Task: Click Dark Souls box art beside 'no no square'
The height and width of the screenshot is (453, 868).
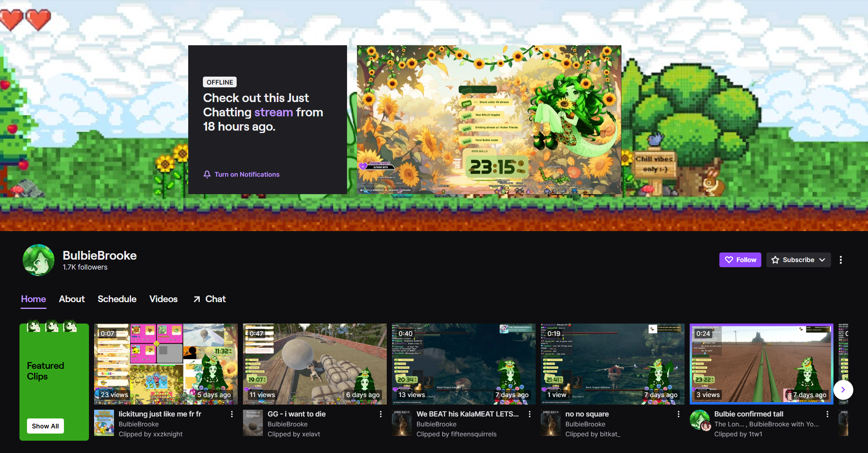Action: tap(551, 423)
